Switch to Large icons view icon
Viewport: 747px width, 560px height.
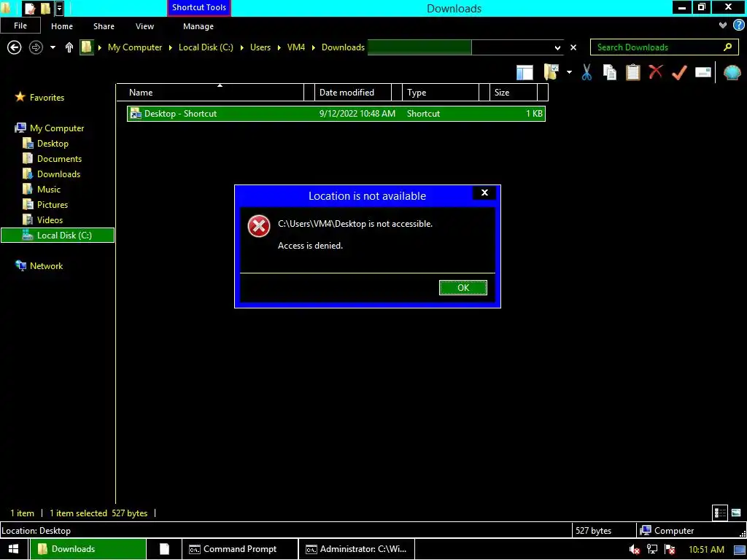(736, 513)
